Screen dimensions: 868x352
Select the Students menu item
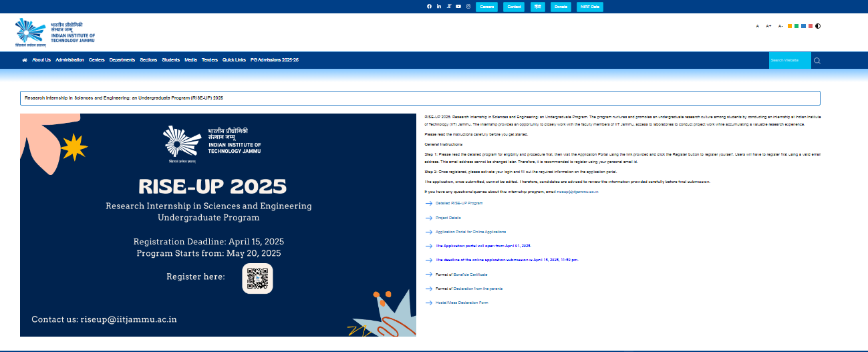click(170, 60)
